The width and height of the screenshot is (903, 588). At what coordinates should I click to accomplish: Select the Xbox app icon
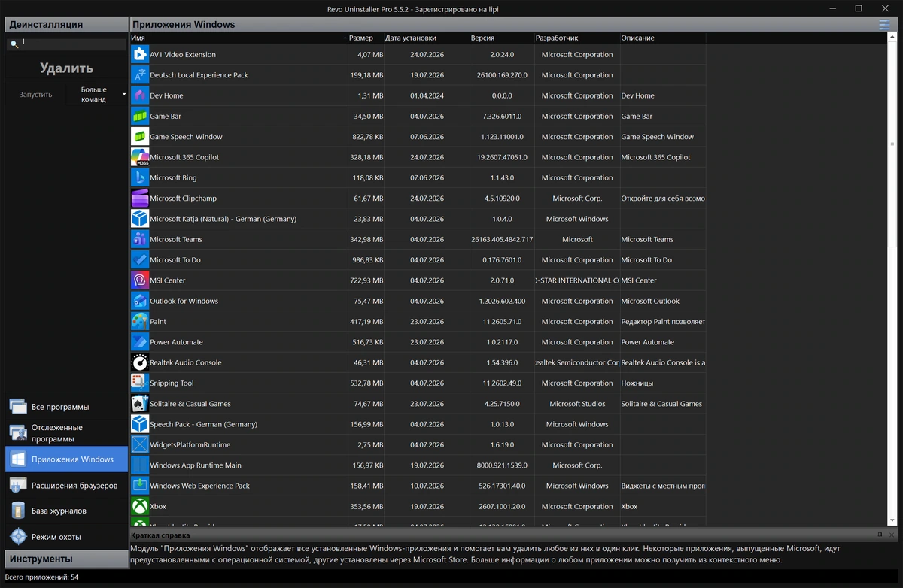(140, 507)
